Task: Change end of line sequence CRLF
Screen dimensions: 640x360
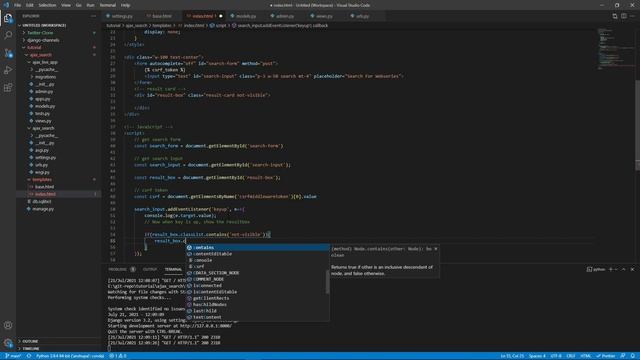Action: coord(571,356)
